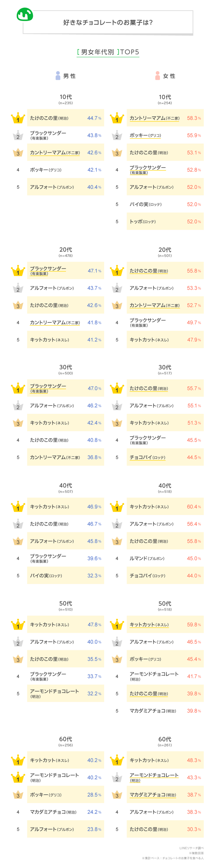Click gold crown beside men's 10代 たけのこの里
This screenshot has height=868, width=216.
[x=18, y=118]
